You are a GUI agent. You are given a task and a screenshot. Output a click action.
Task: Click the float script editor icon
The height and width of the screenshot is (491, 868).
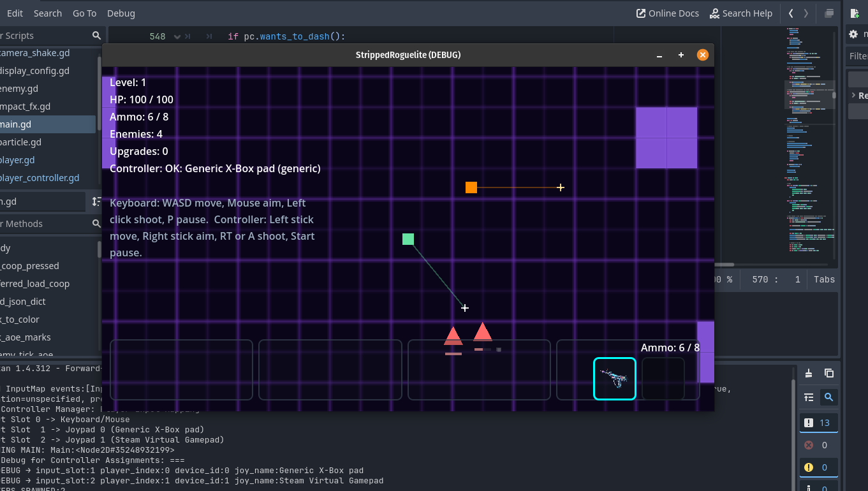tap(829, 13)
